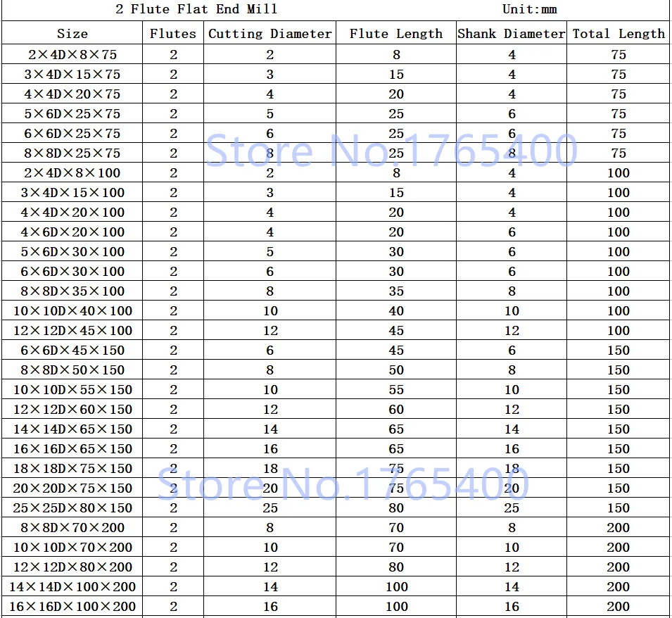This screenshot has height=618, width=672.
Task: Select size cell '4×4D×20×100'
Action: 72,212
